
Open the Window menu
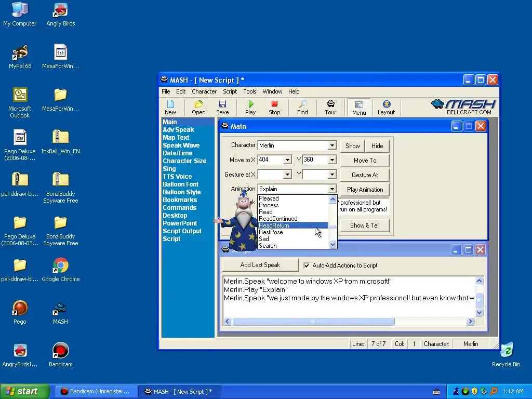[272, 91]
